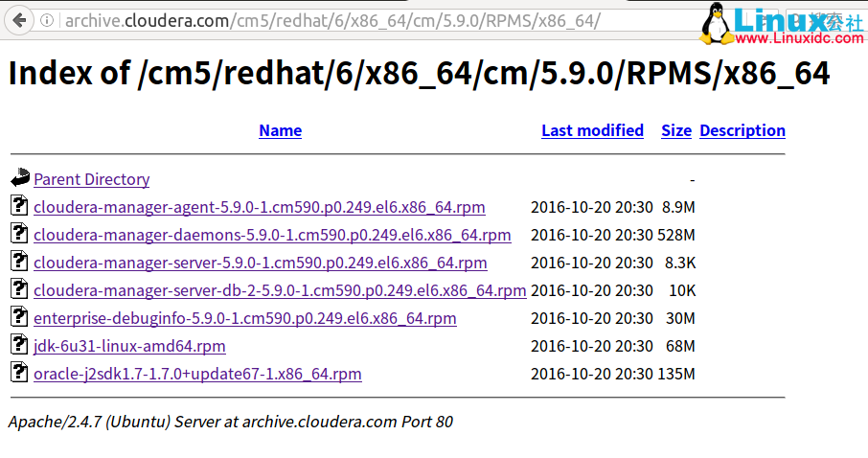Sort listing by Description column
868x458 pixels.
tap(742, 130)
